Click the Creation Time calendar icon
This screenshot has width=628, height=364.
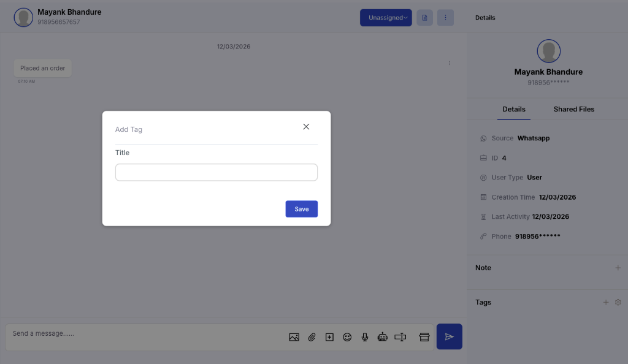483,197
